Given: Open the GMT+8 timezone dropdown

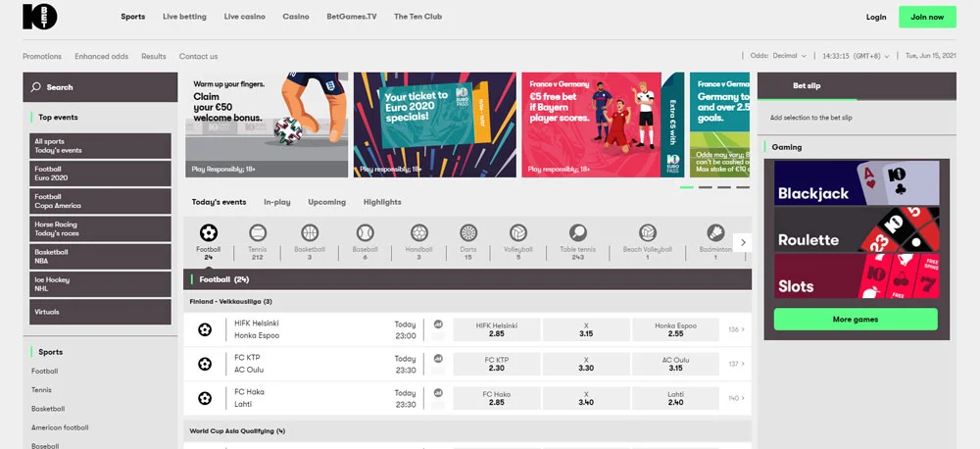Looking at the screenshot, I should pyautogui.click(x=856, y=56).
